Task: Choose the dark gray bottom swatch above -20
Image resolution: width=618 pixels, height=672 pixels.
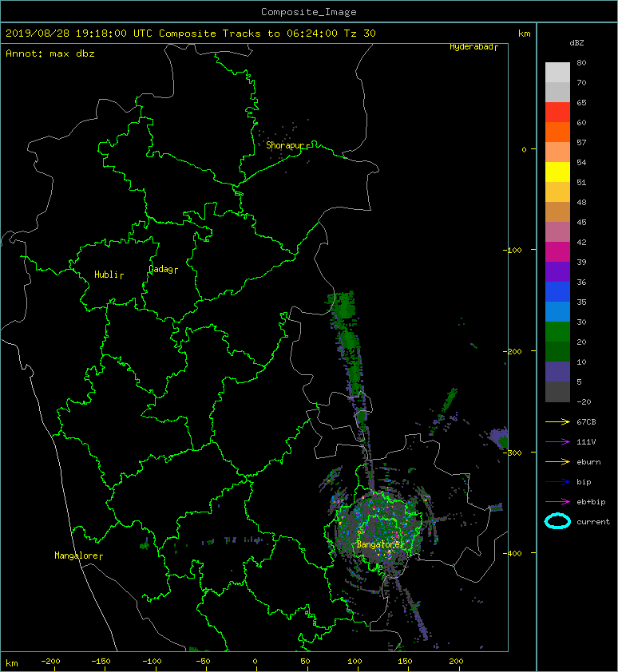Action: pos(557,392)
